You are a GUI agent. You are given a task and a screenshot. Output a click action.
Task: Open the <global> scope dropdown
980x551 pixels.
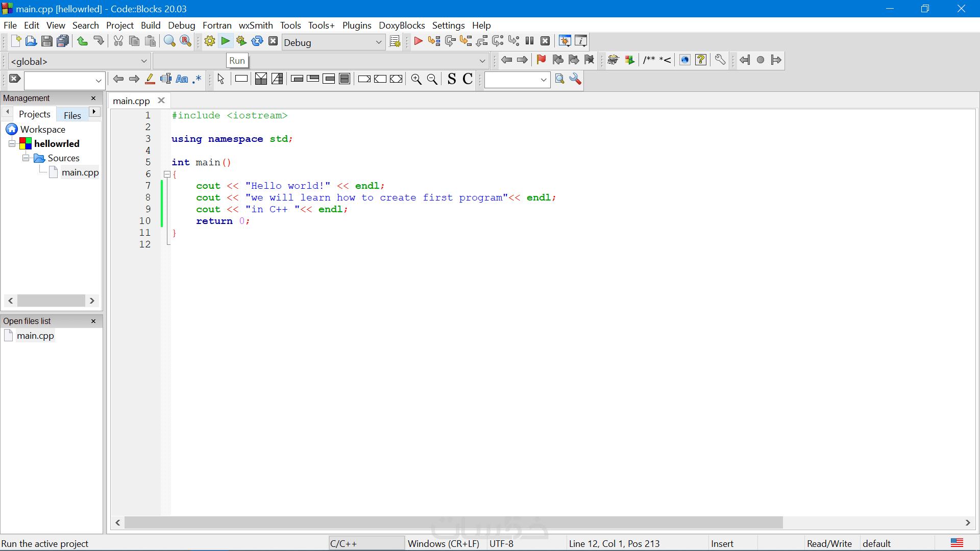pyautogui.click(x=143, y=61)
